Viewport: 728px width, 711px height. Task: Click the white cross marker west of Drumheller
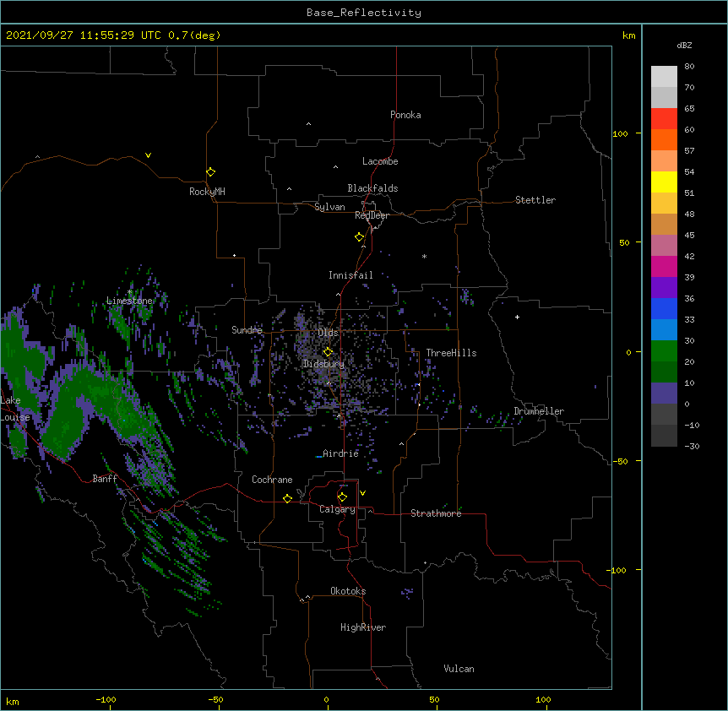tap(517, 317)
